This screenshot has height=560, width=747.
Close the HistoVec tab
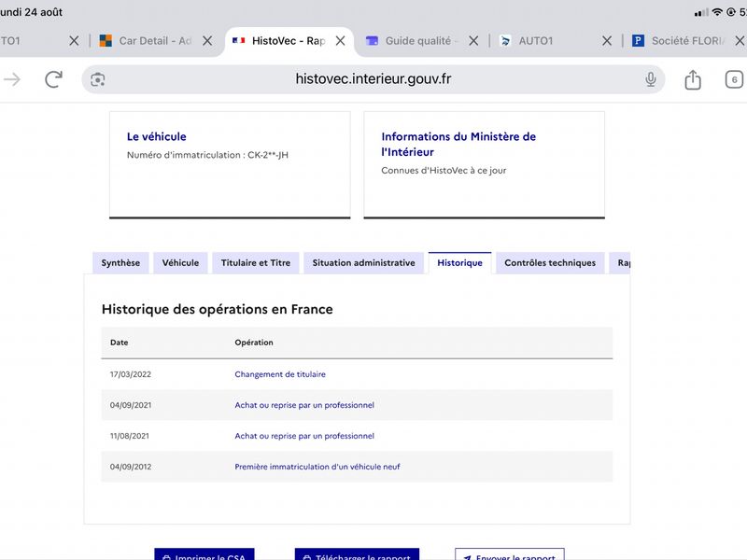click(x=340, y=41)
